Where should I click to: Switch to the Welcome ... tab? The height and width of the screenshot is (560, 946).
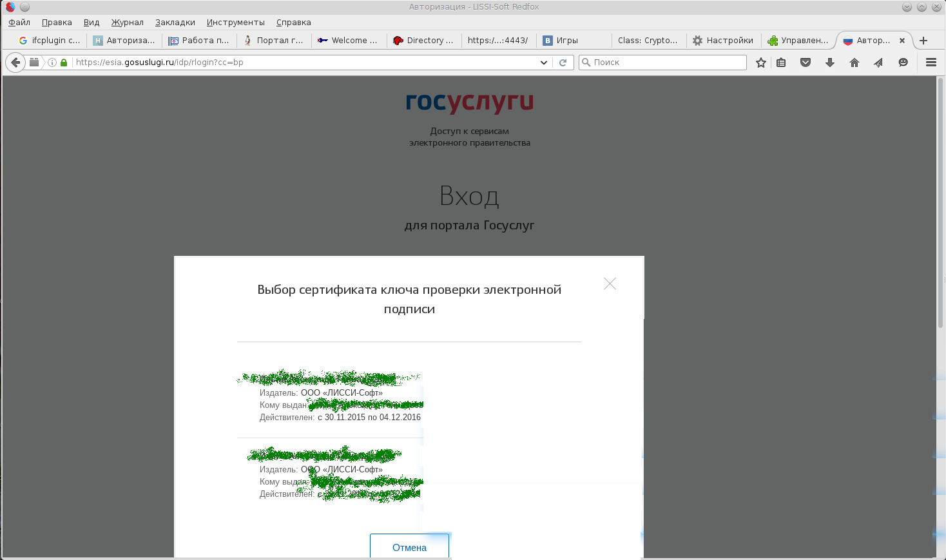pyautogui.click(x=348, y=40)
